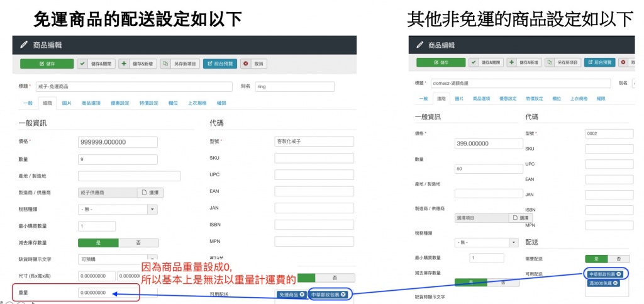Click 儲存&新增 in the clothes2 product editor
The width and height of the screenshot is (644, 304).
(525, 62)
